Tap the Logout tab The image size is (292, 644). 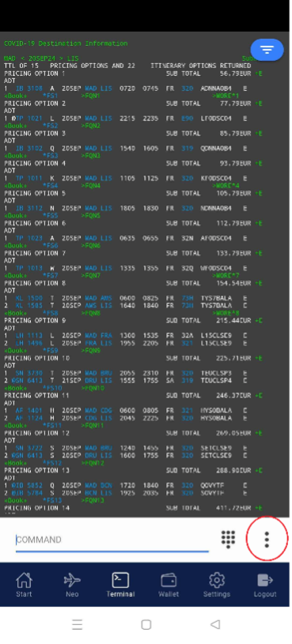pyautogui.click(x=265, y=586)
